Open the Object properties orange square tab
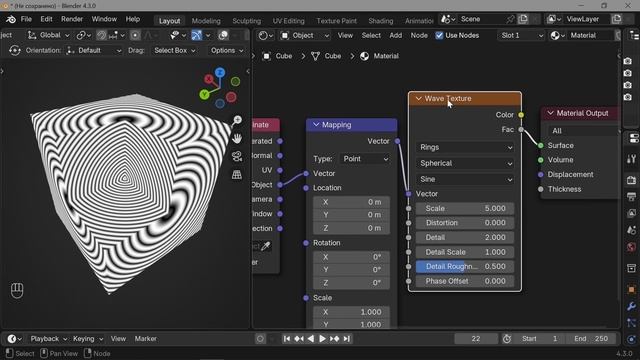Viewport: 640px width, 360px height. click(631, 289)
